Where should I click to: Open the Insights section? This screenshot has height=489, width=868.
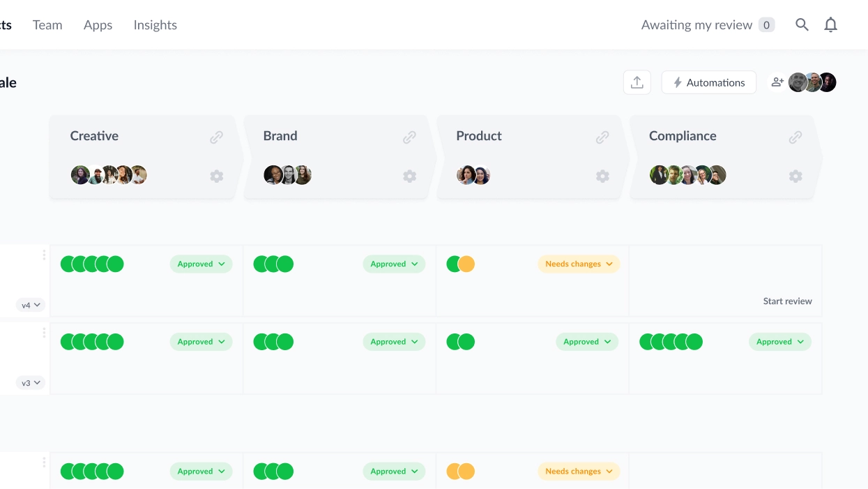point(155,24)
